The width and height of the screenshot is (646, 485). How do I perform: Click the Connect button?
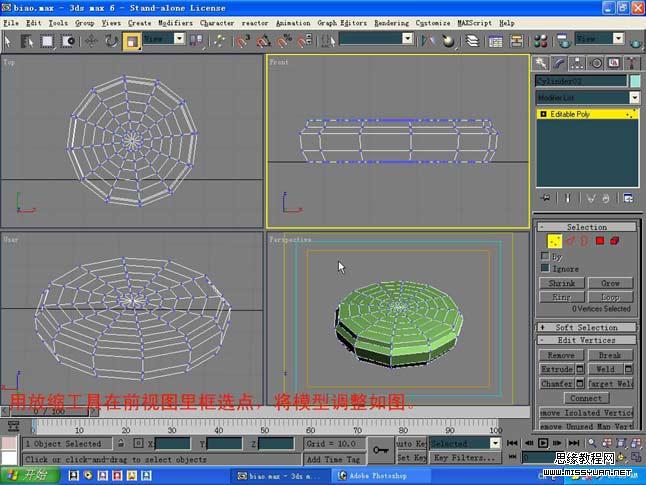tap(586, 398)
